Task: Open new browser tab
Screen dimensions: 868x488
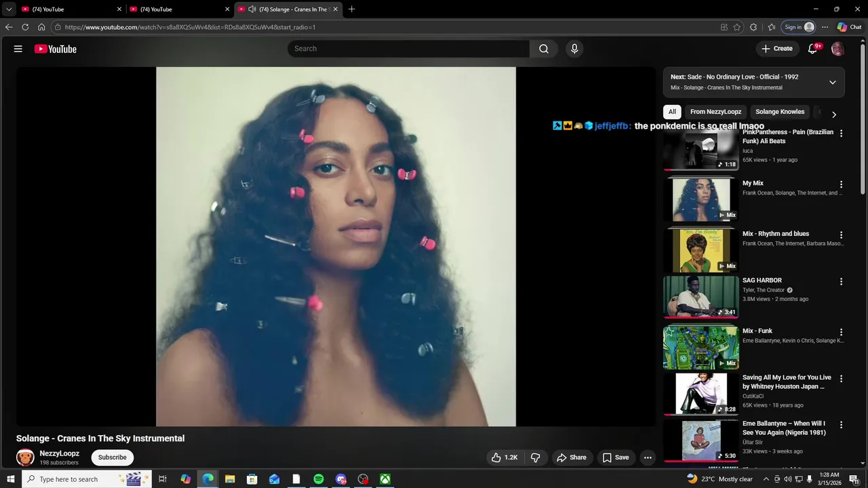Action: [351, 9]
